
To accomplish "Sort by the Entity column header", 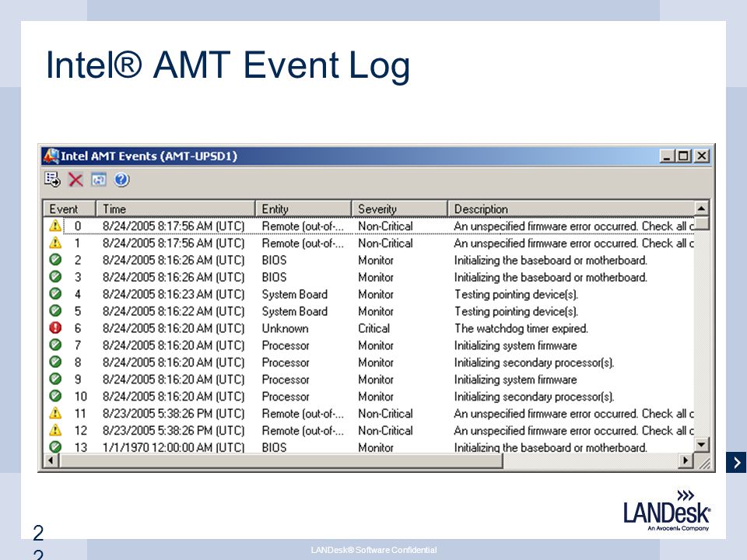I will pos(303,208).
